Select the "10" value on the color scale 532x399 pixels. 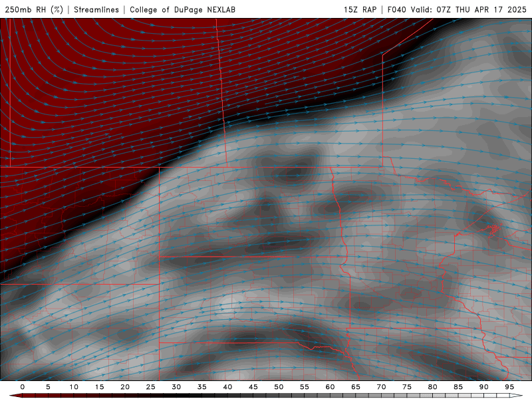click(74, 387)
